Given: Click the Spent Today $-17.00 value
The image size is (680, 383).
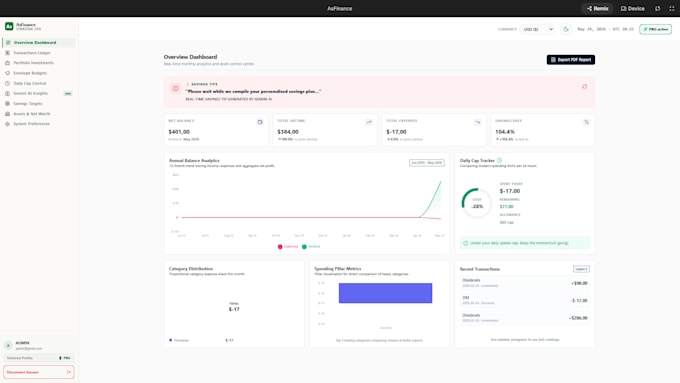Looking at the screenshot, I should (510, 191).
